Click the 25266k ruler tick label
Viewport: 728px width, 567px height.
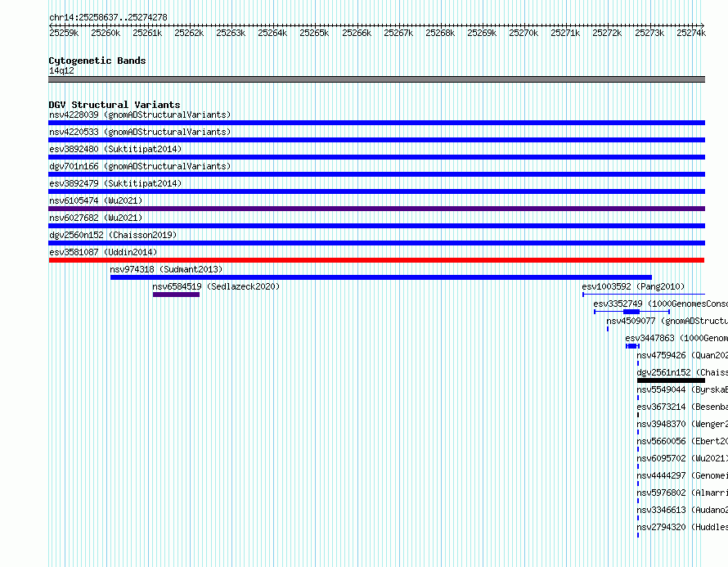[357, 33]
